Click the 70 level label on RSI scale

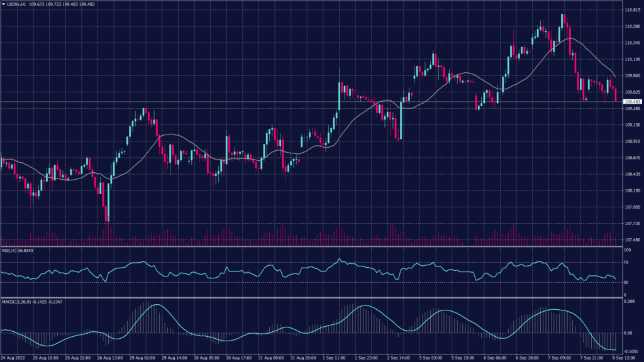coord(626,262)
